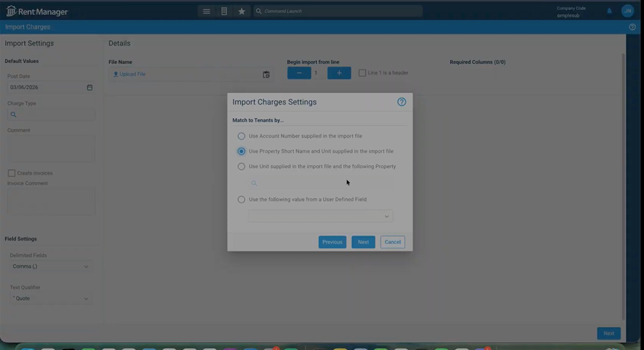Screen dimensions: 644x350
Task: Click the help icon in Import Charges Settings dialog
Action: pyautogui.click(x=401, y=102)
